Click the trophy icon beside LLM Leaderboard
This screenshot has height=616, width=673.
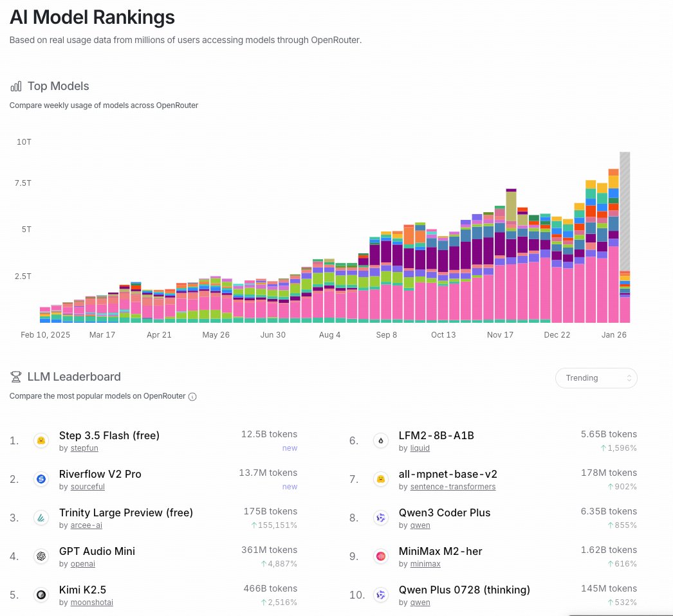coord(16,377)
